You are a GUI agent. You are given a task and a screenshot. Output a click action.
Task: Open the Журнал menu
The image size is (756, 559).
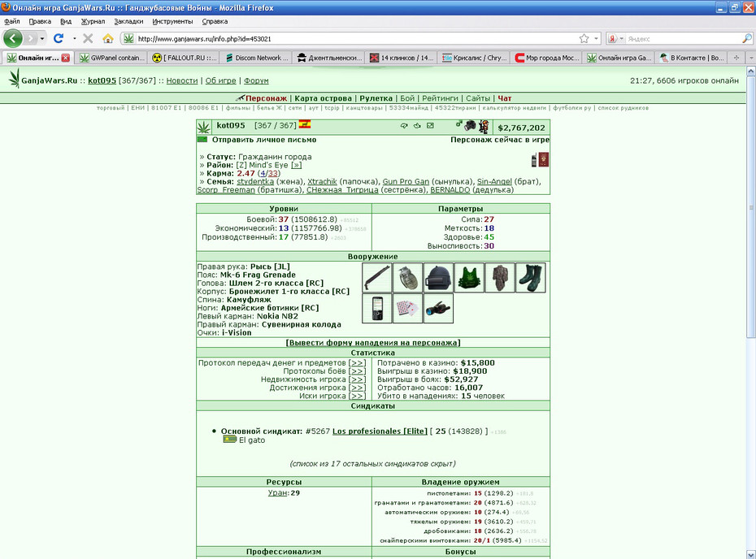point(93,21)
